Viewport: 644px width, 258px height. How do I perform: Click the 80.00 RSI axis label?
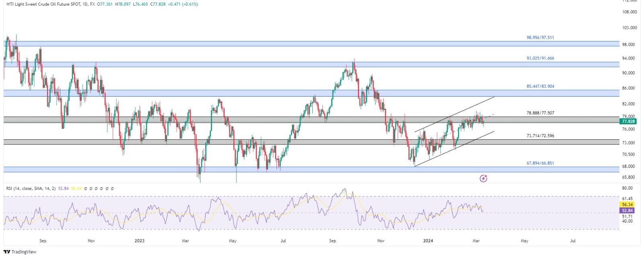628,188
